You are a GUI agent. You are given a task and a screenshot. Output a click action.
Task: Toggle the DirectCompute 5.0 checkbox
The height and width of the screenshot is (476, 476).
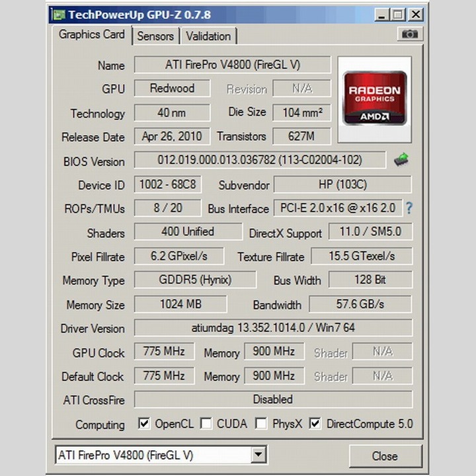coord(315,424)
